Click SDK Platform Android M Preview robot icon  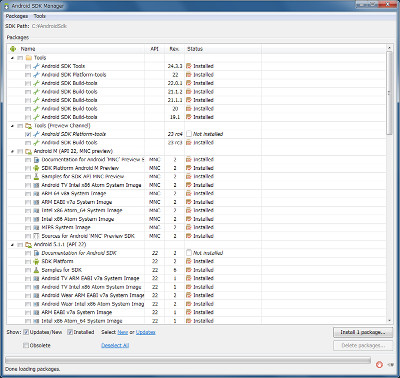click(x=36, y=168)
